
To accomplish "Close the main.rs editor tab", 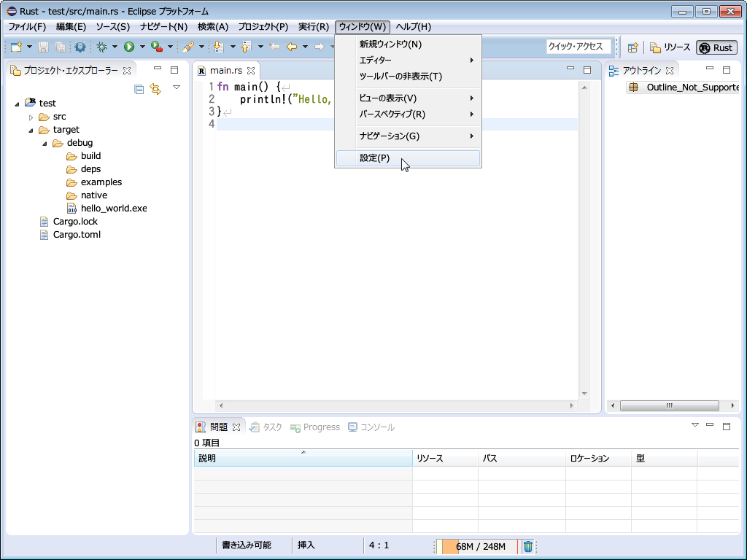I will 251,71.
